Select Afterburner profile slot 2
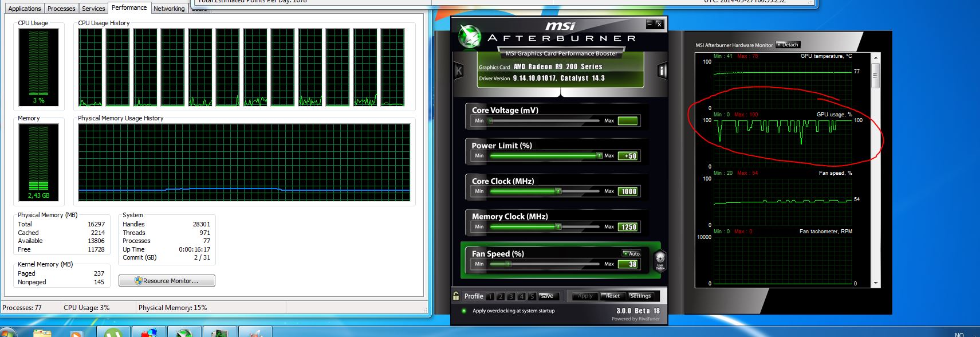The image size is (980, 337). click(501, 296)
